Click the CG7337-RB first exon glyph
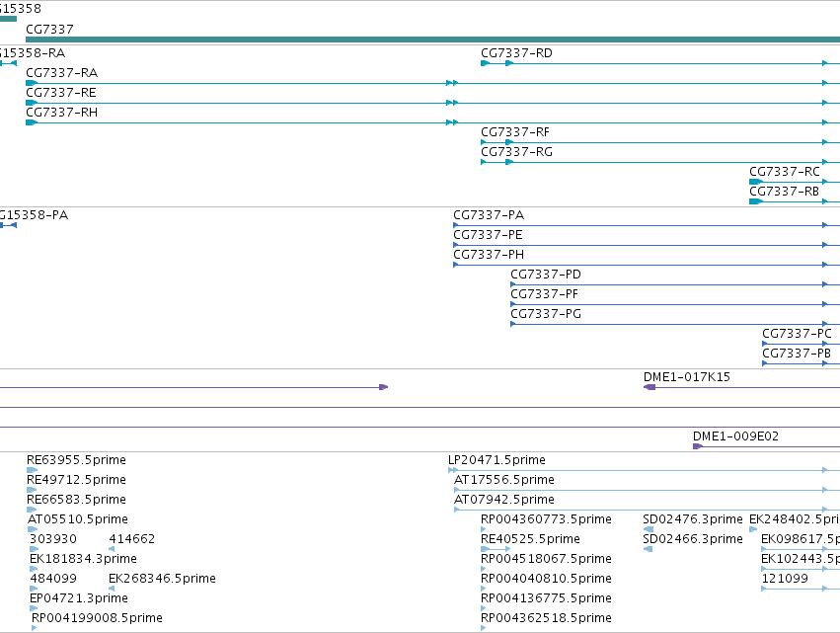Viewport: 840px width, 633px height. pyautogui.click(x=755, y=201)
